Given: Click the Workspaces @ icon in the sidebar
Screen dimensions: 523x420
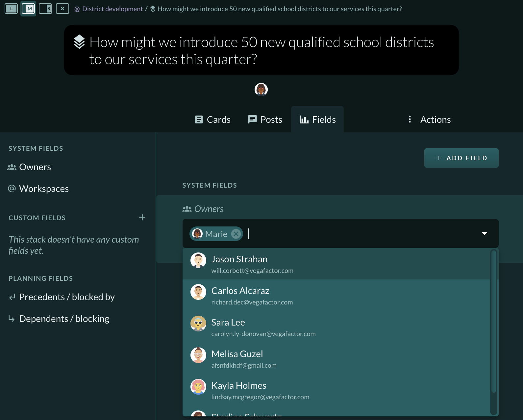Looking at the screenshot, I should coord(12,189).
